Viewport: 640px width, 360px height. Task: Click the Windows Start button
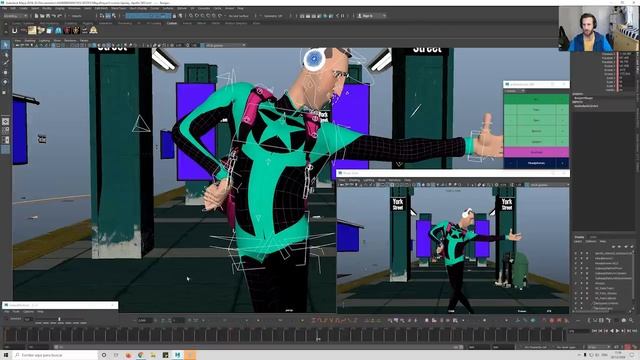[6, 355]
